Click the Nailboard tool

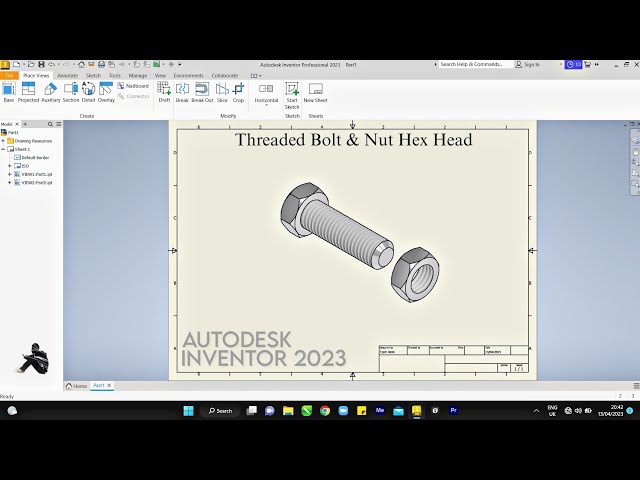click(133, 86)
